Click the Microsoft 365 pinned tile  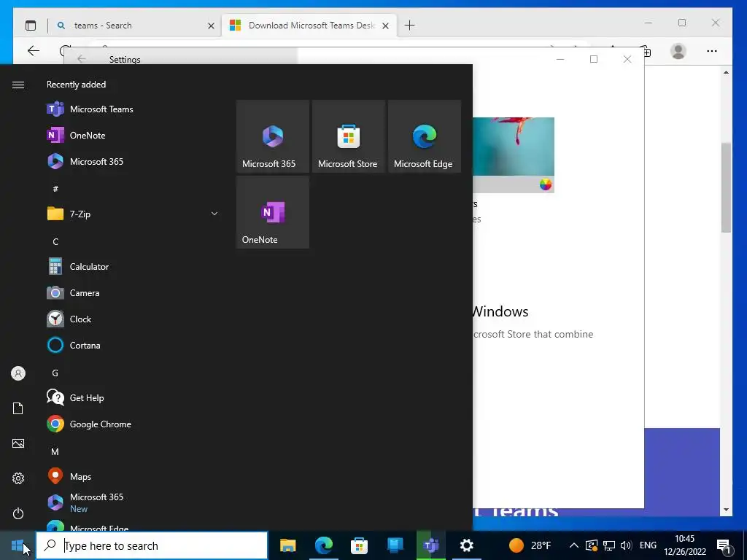tap(273, 136)
